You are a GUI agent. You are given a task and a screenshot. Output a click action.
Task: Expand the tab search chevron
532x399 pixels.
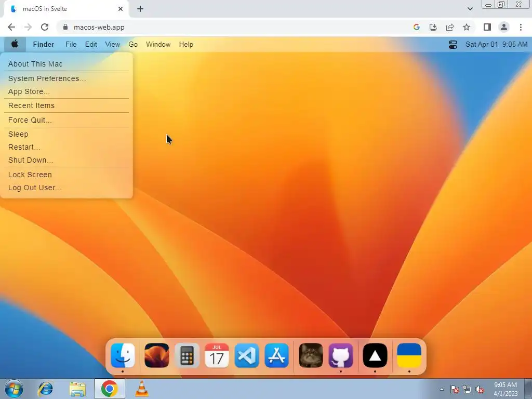pos(470,9)
